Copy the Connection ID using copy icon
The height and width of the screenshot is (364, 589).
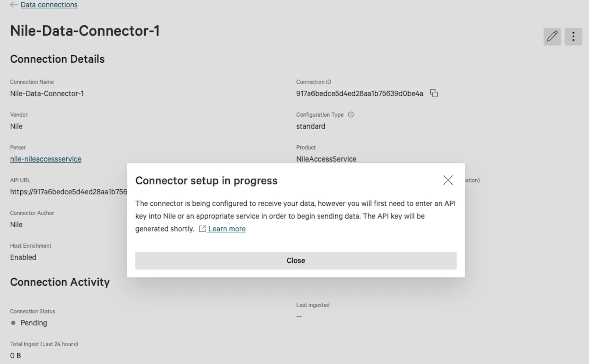pos(434,93)
